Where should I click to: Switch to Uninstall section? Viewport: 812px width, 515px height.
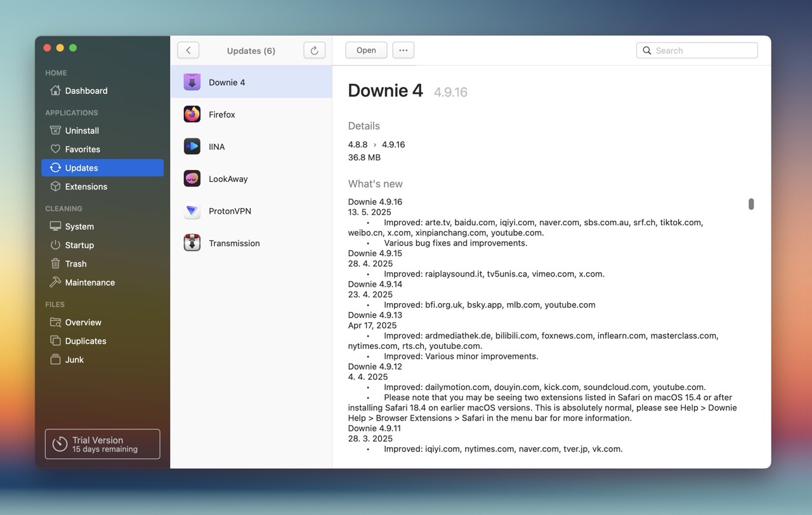pyautogui.click(x=103, y=131)
